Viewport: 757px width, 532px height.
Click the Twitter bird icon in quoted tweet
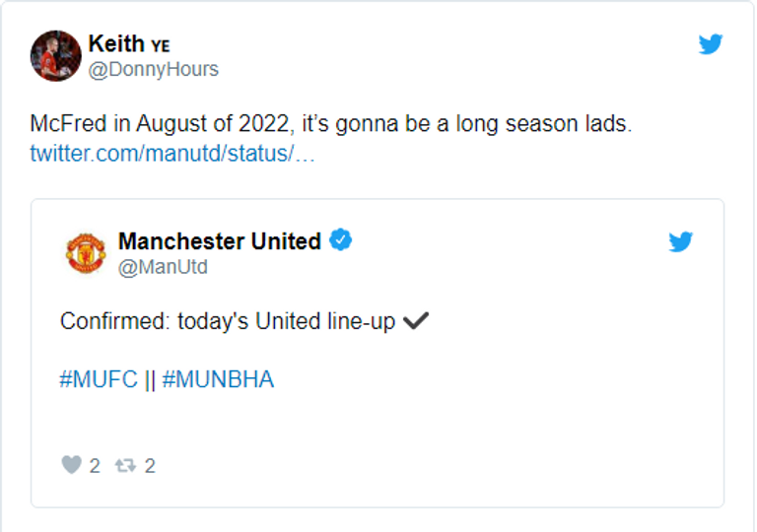coord(680,242)
